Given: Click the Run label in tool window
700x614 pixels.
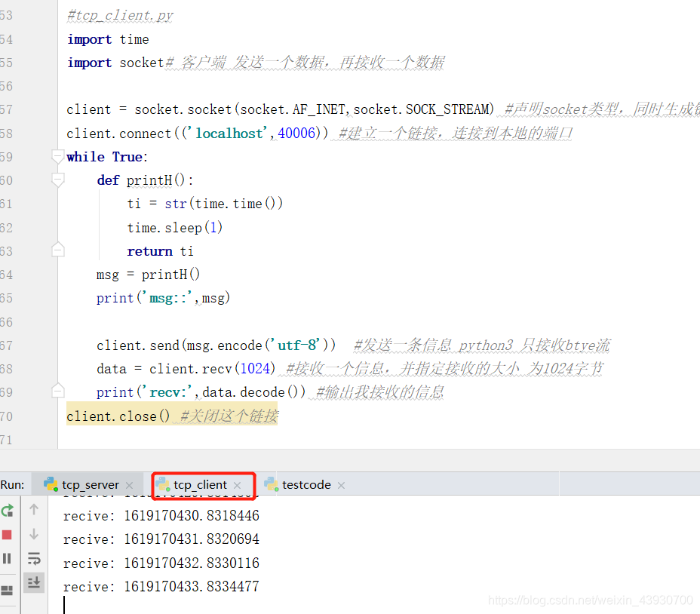Looking at the screenshot, I should coord(13,485).
